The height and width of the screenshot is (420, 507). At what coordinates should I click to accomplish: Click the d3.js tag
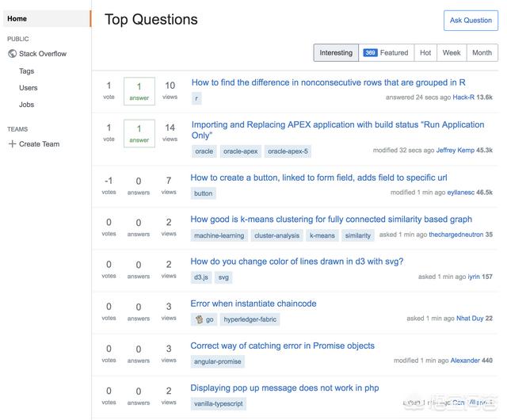200,277
